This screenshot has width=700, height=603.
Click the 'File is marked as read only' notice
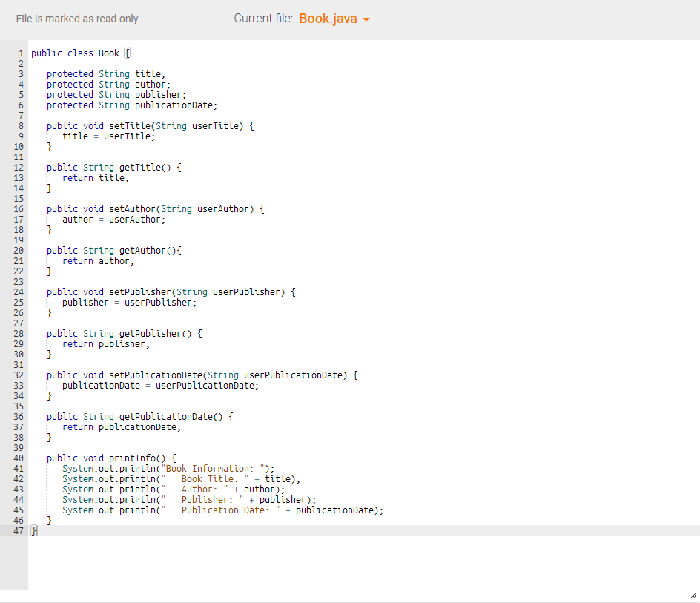tap(76, 19)
